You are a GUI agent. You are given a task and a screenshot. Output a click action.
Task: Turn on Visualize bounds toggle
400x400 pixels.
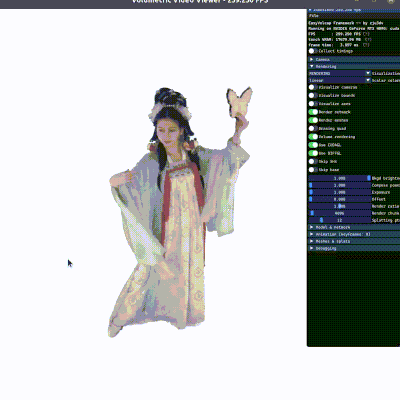click(313, 95)
